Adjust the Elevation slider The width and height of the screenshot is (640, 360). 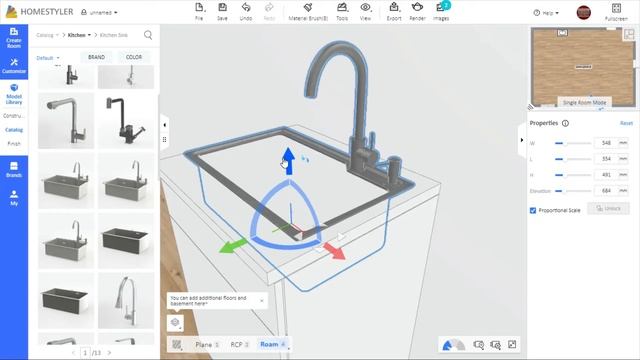coord(572,191)
